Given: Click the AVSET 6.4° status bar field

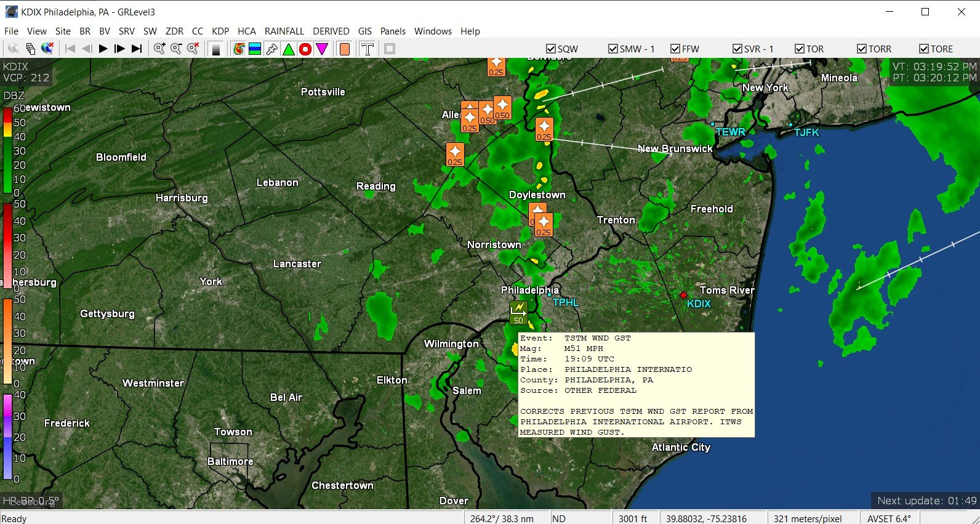Looking at the screenshot, I should pyautogui.click(x=889, y=518).
